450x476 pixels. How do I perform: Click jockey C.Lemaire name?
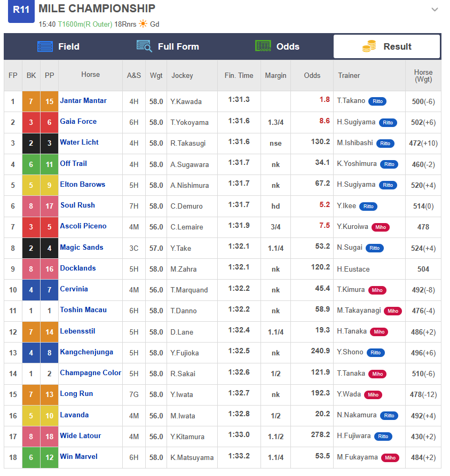[187, 227]
